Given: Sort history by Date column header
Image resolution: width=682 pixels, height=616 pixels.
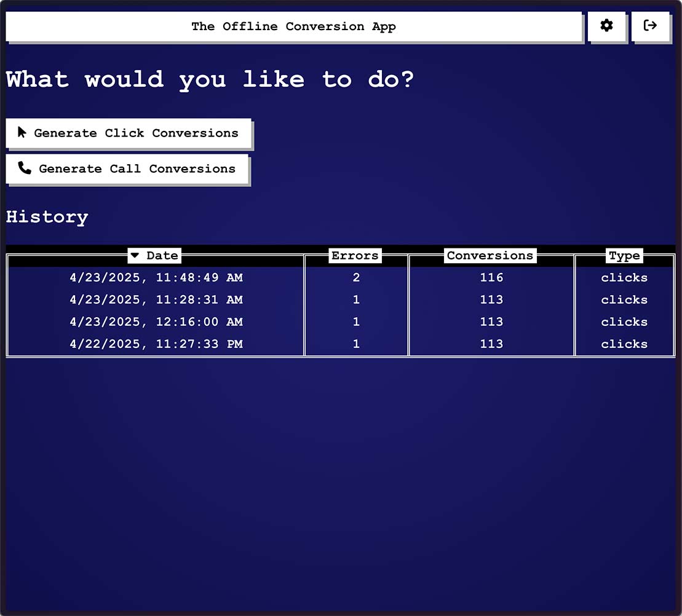Looking at the screenshot, I should tap(162, 256).
